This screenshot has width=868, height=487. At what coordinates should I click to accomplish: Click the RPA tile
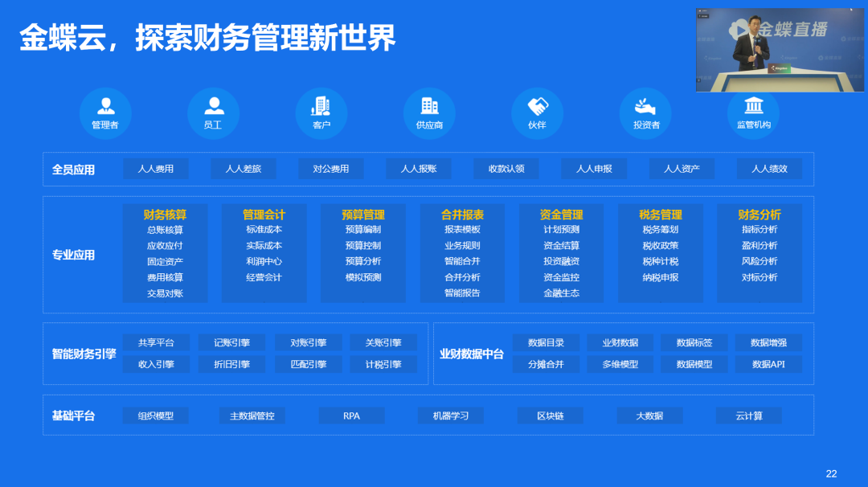[x=351, y=415]
